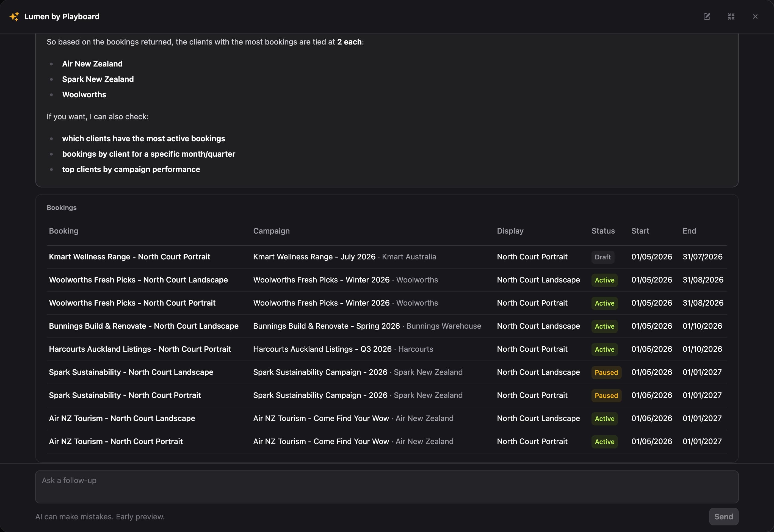Click Paused badge for Spark Sustainability Landscape

point(606,372)
